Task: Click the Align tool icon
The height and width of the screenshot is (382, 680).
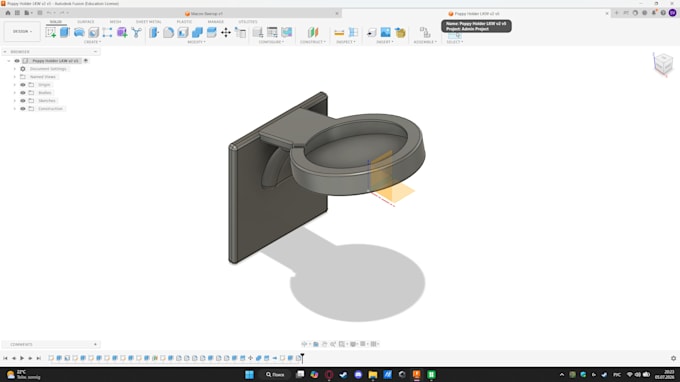Action: tap(240, 32)
